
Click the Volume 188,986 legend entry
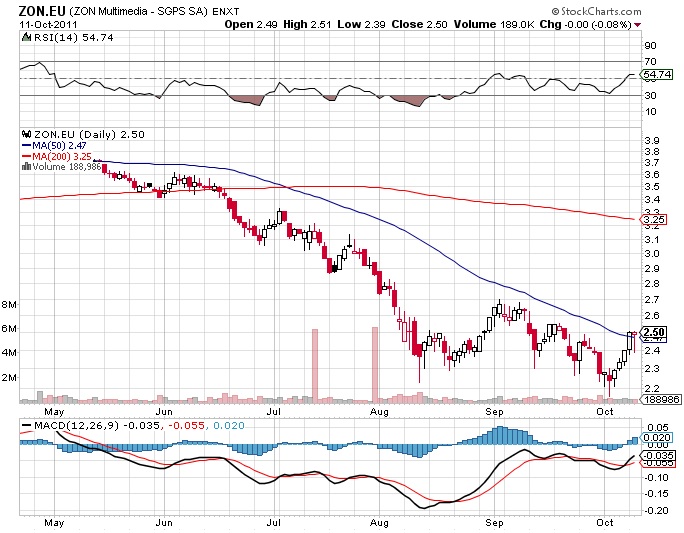(x=62, y=167)
